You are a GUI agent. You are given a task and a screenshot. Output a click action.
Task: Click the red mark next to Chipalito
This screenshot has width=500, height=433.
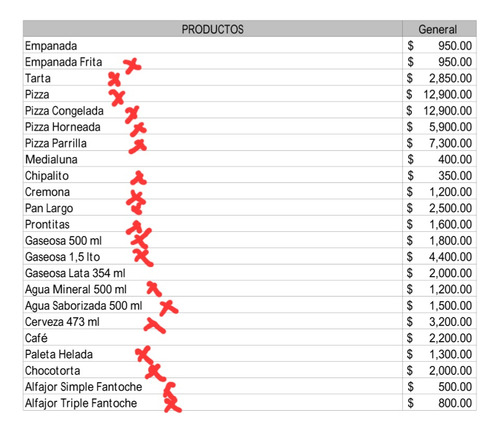coord(138,178)
